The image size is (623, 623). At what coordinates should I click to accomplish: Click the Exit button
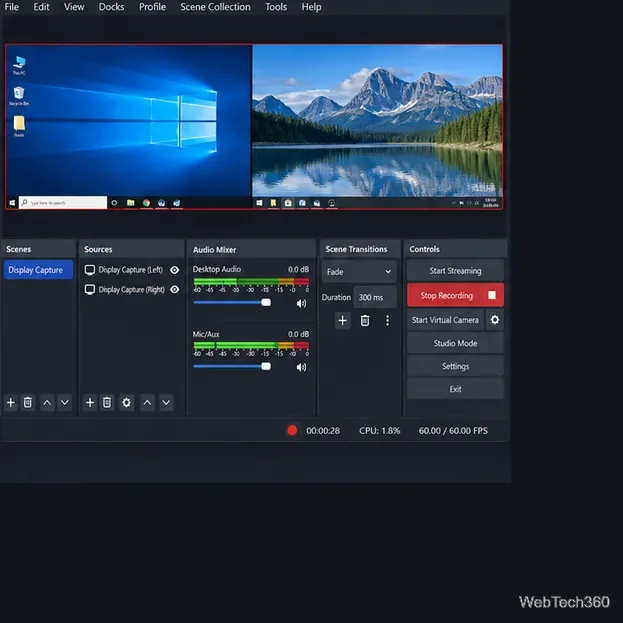coord(455,389)
